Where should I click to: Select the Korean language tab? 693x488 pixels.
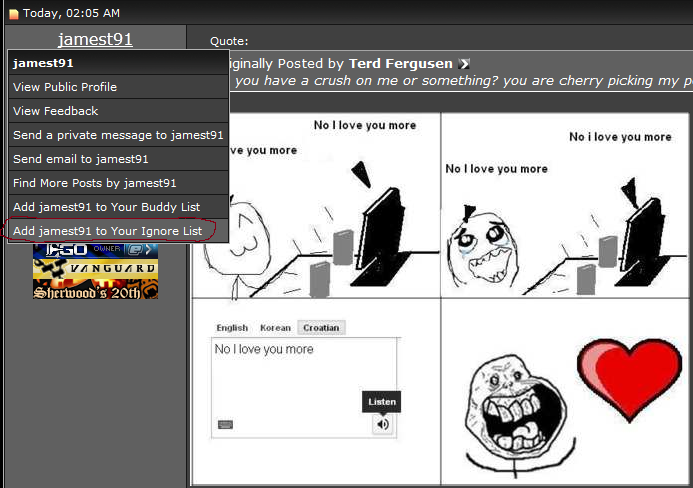pyautogui.click(x=275, y=328)
